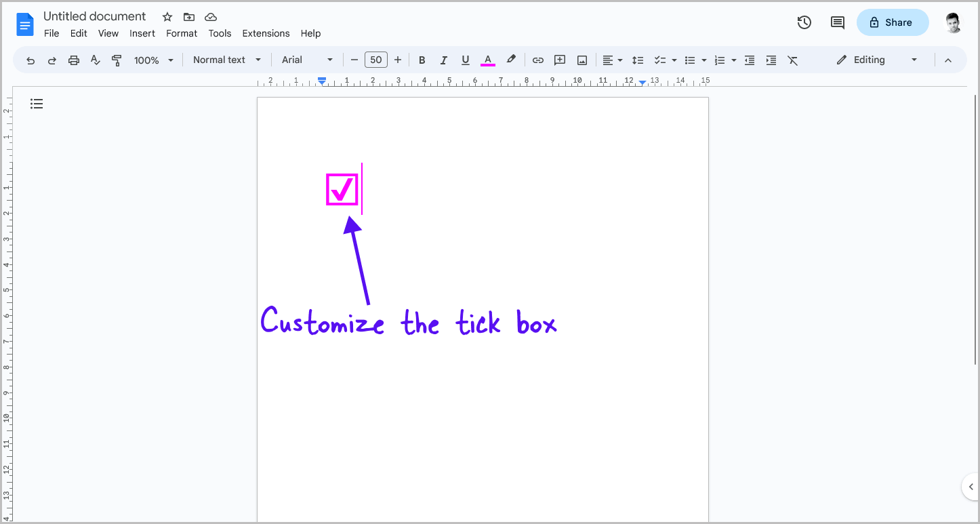Open the font family dropdown

tap(306, 60)
